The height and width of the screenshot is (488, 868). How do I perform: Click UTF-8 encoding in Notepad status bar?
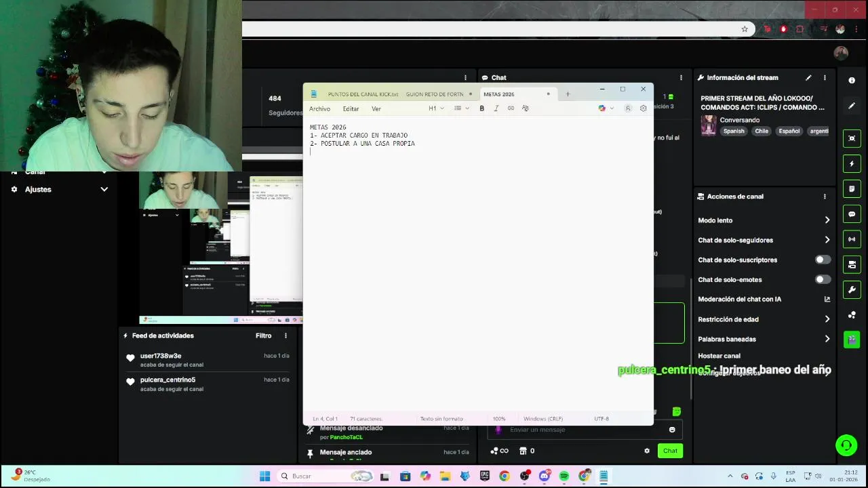click(x=601, y=419)
